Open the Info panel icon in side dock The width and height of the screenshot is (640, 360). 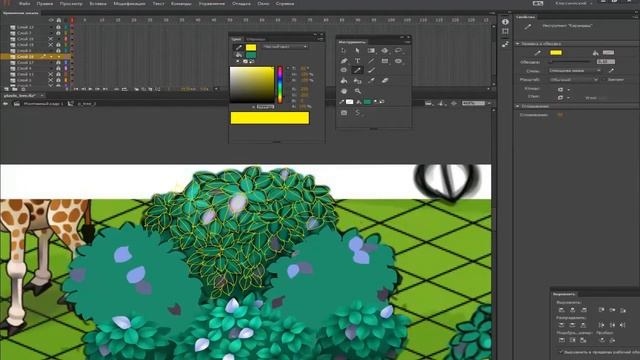coord(505,22)
